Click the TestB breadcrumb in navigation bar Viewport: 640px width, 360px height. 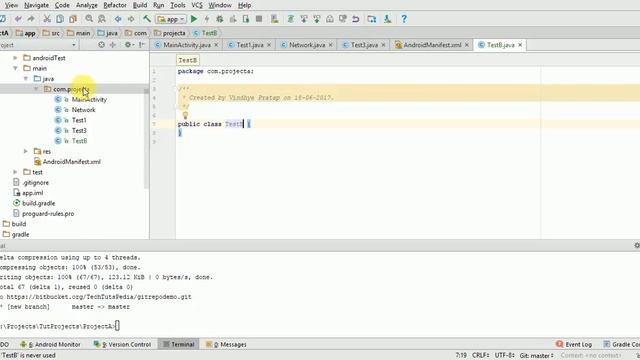tap(205, 33)
